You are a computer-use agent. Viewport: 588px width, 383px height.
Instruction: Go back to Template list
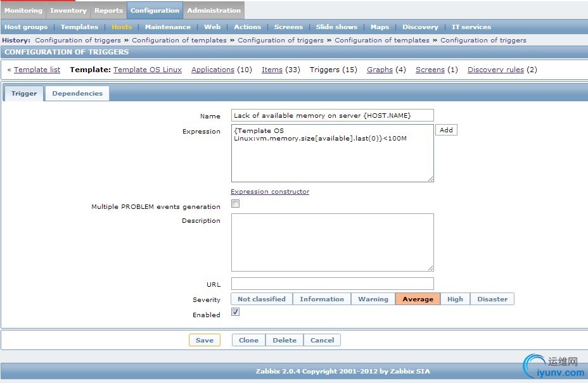[x=37, y=70]
